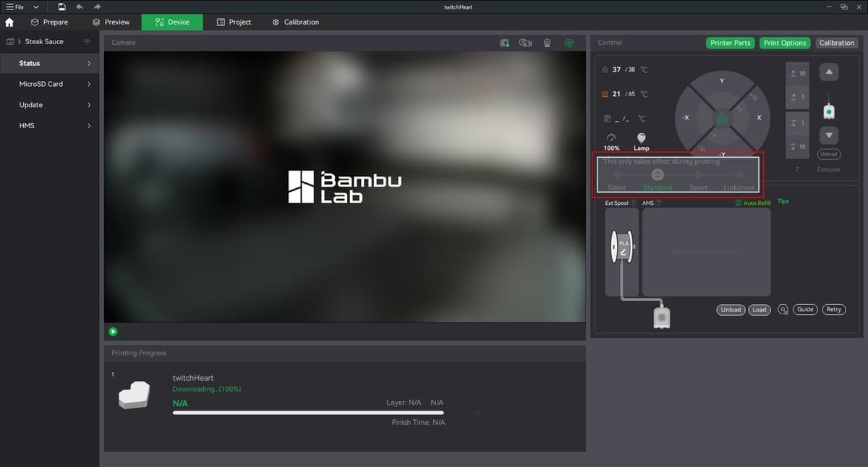This screenshot has height=467, width=868.
Task: Click the extruder up arrow button
Action: [x=829, y=72]
